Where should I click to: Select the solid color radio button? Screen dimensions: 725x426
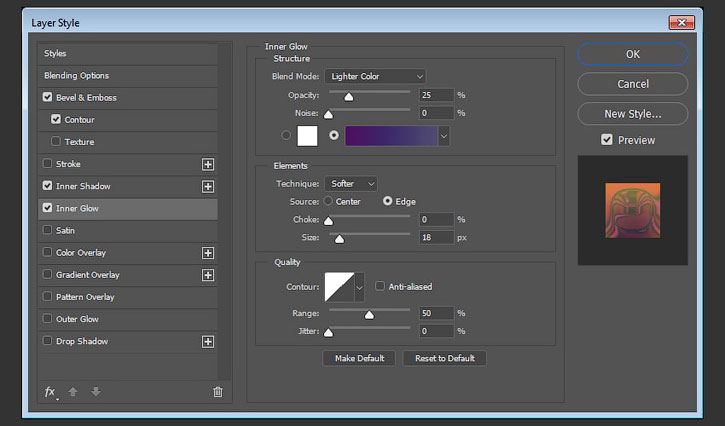point(286,135)
